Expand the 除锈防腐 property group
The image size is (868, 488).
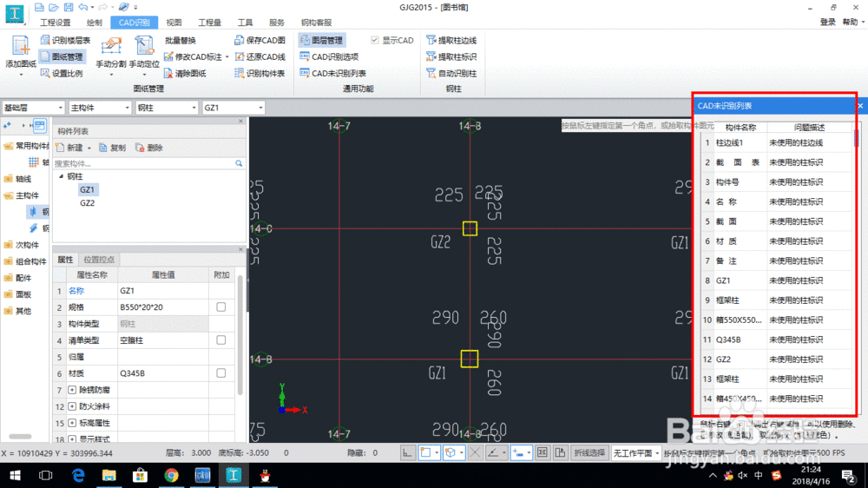pos(71,390)
